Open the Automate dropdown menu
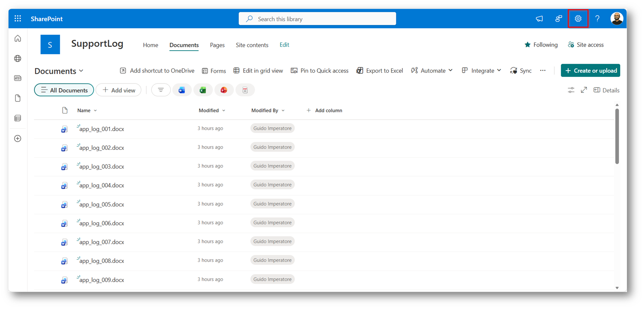Image resolution: width=644 pixels, height=309 pixels. pyautogui.click(x=432, y=71)
